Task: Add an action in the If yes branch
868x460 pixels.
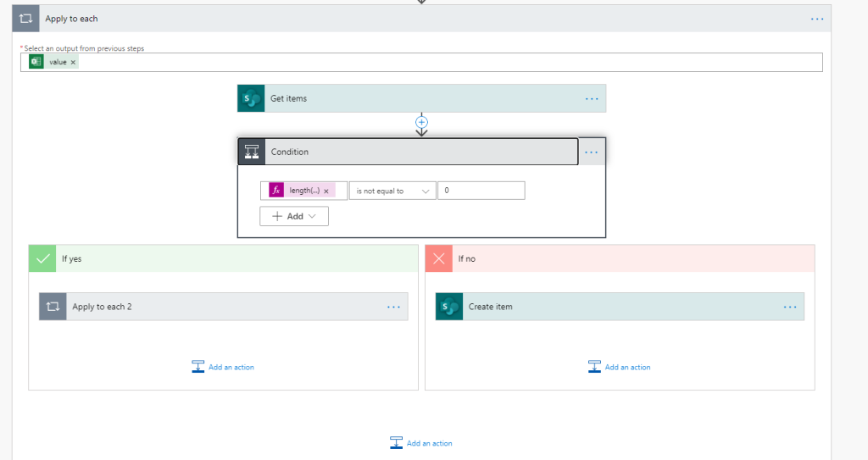Action: point(223,367)
